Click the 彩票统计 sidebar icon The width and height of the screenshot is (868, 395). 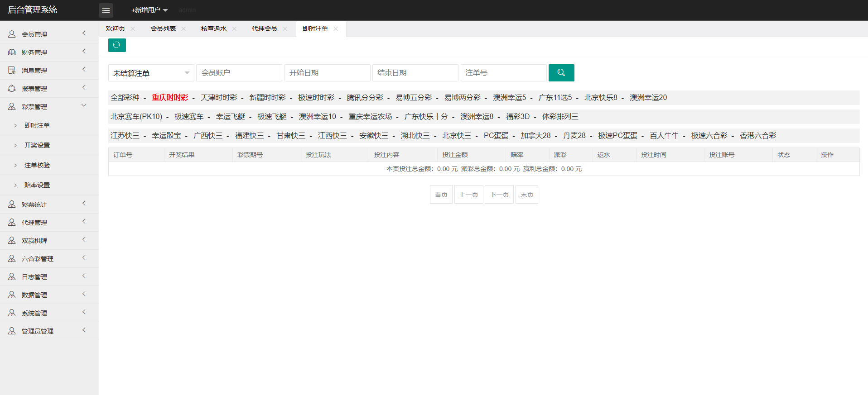click(x=12, y=204)
